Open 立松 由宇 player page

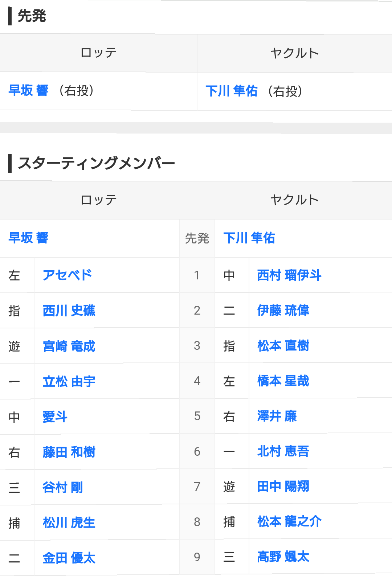tap(69, 381)
